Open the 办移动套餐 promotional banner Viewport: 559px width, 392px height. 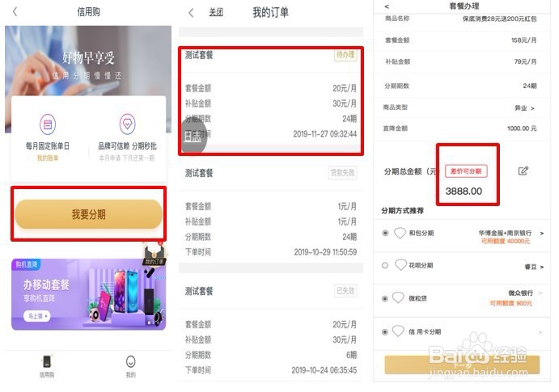click(x=88, y=294)
